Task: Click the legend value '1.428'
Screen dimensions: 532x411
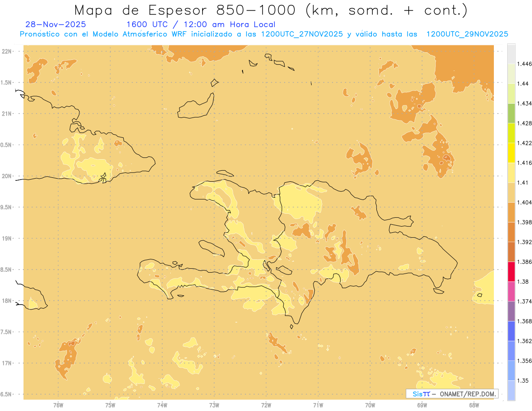Action: (524, 123)
